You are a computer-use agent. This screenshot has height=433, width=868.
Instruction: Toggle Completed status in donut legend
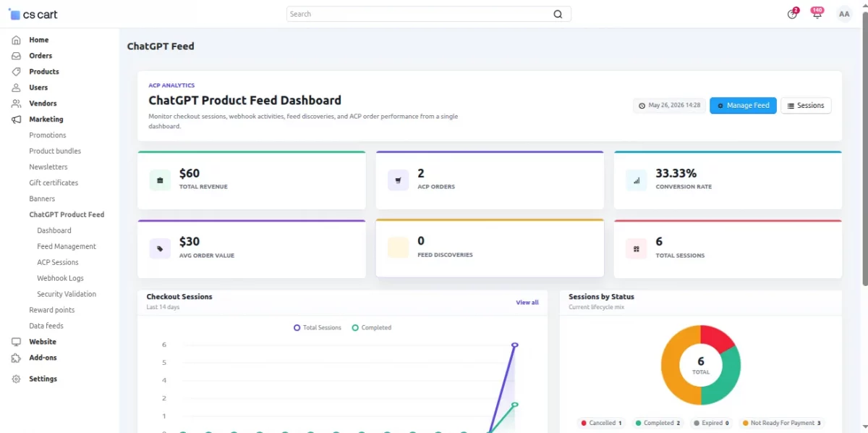[x=658, y=423]
